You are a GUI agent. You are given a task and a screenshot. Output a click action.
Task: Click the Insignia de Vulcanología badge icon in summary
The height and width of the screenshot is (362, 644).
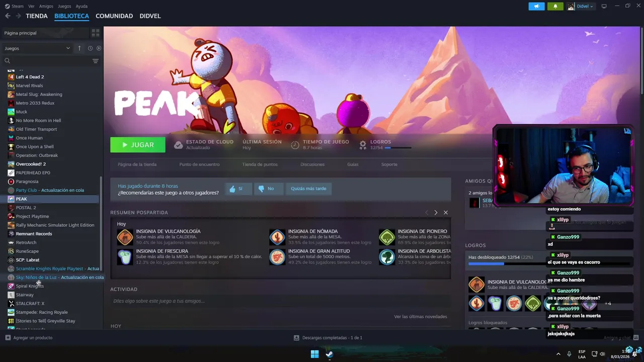[125, 237]
